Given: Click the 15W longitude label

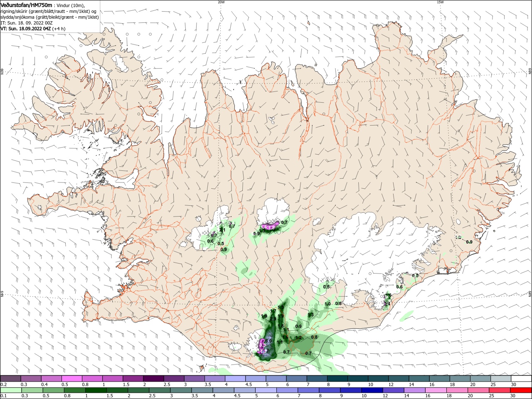Looking at the screenshot, I should 440,2.
